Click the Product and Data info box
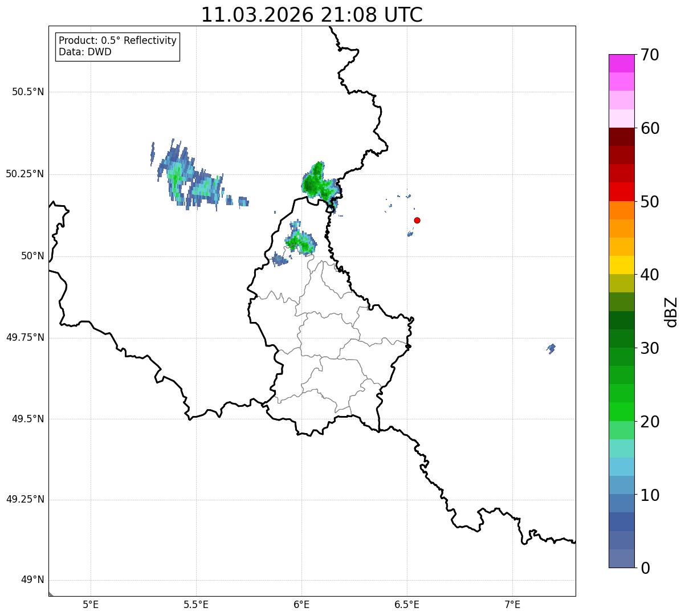 coord(117,47)
